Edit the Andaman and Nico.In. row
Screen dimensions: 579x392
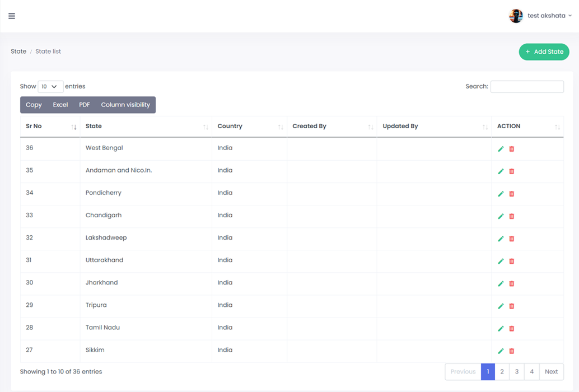501,171
